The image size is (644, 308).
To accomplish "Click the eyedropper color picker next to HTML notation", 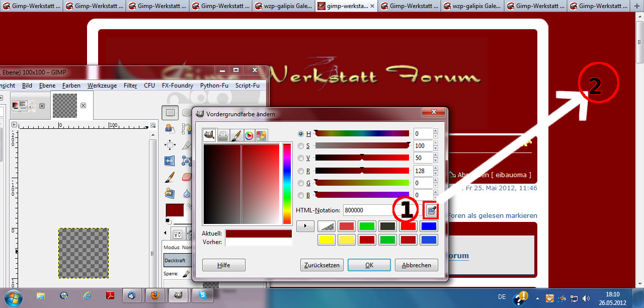I will pyautogui.click(x=431, y=210).
